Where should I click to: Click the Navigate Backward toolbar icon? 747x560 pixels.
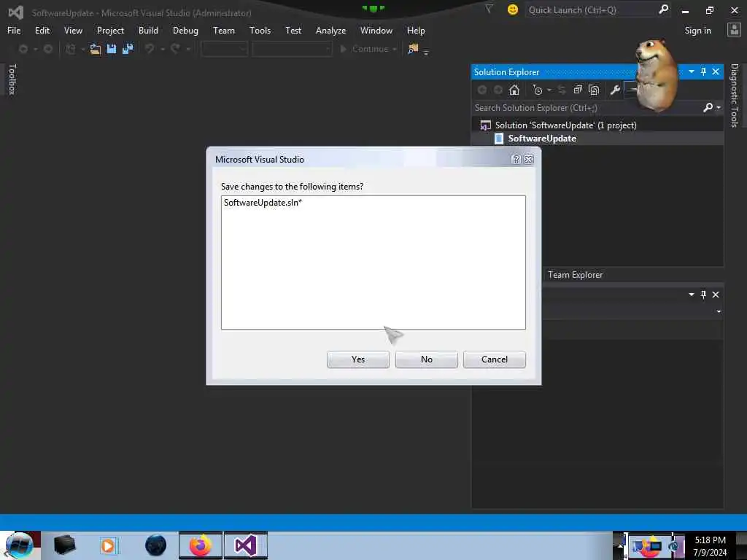23,49
